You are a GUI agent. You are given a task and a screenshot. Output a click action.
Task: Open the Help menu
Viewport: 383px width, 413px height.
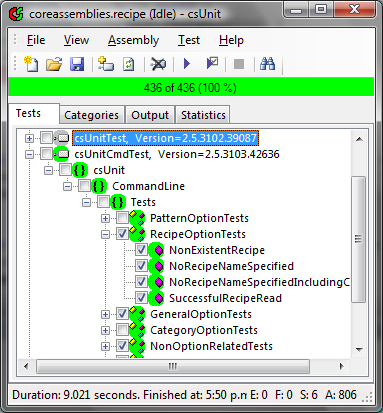click(231, 40)
